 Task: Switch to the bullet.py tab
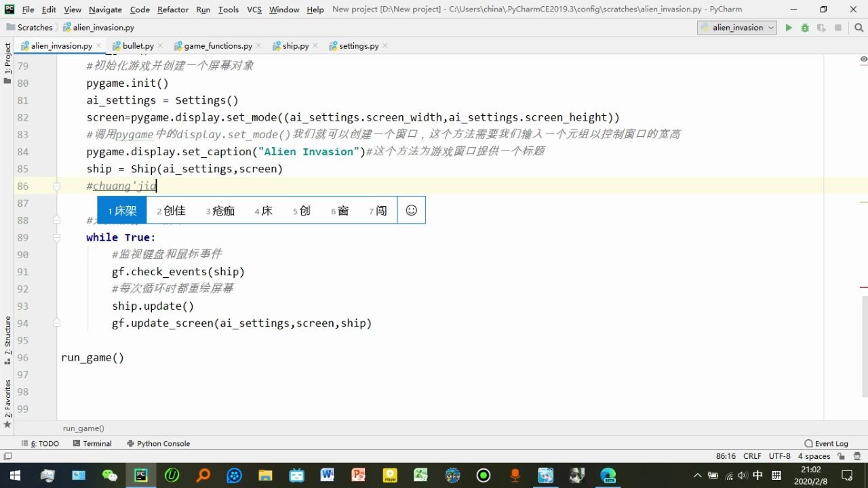[x=138, y=45]
